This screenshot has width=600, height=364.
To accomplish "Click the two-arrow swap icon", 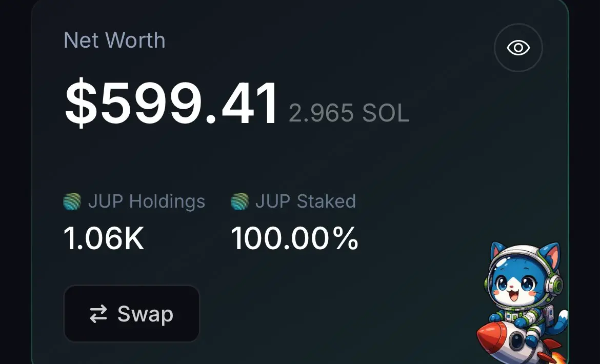I will coord(98,314).
